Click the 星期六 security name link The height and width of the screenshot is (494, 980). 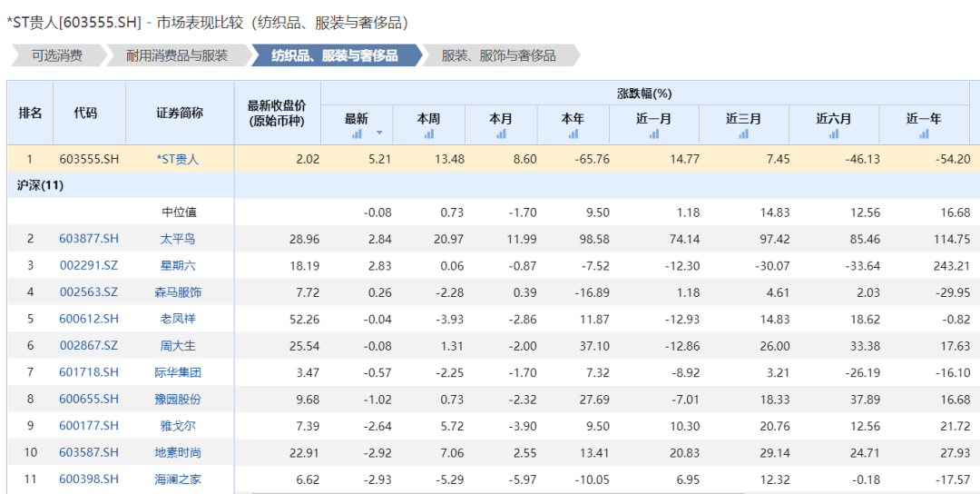pyautogui.click(x=178, y=266)
